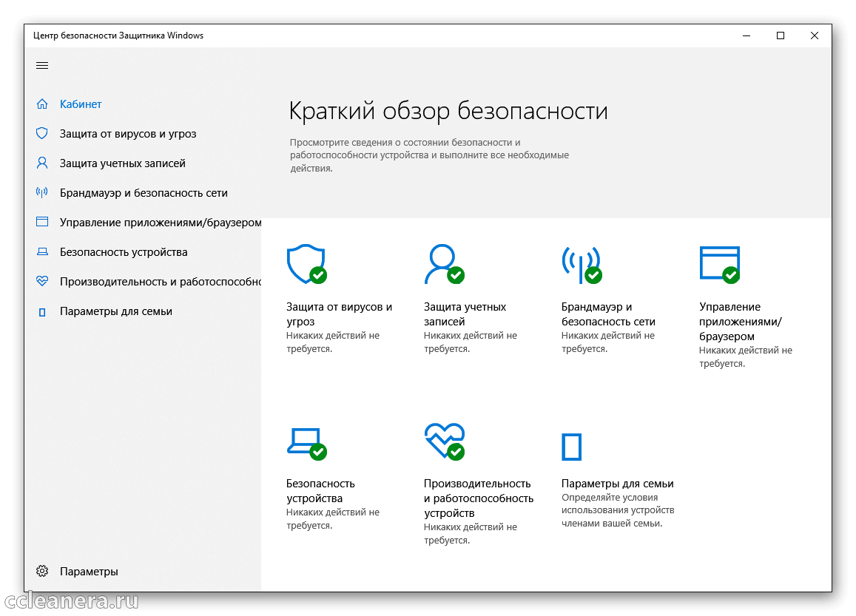
Task: Minimize the Windows Defender window
Action: 747,35
